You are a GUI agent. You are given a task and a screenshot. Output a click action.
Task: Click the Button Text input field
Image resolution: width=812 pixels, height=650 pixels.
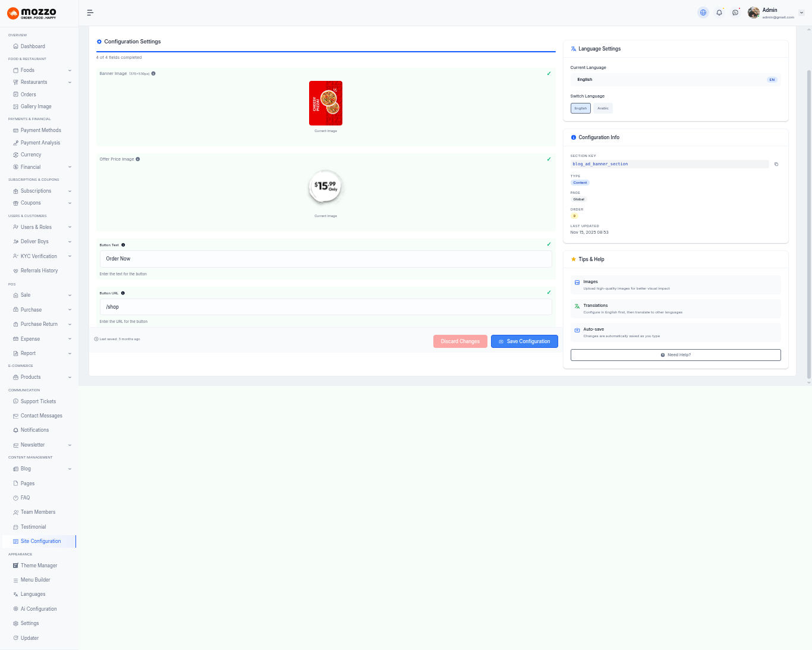326,259
